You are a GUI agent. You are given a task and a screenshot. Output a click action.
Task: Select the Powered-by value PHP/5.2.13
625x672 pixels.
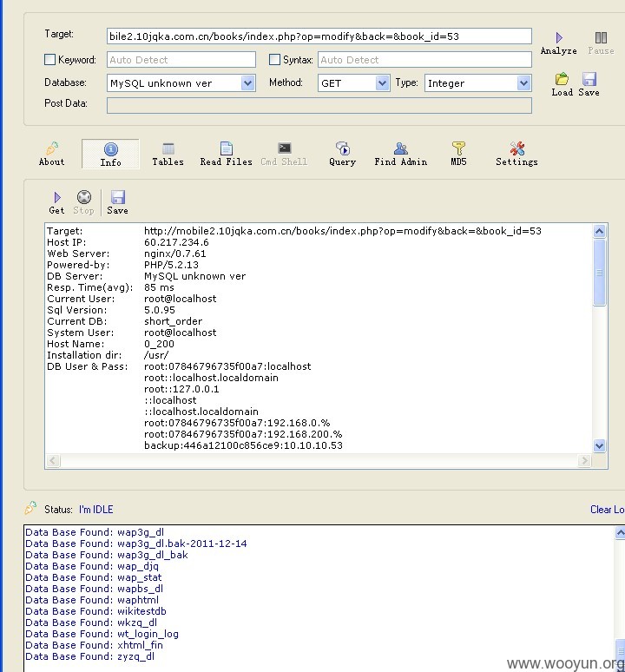[x=171, y=265]
